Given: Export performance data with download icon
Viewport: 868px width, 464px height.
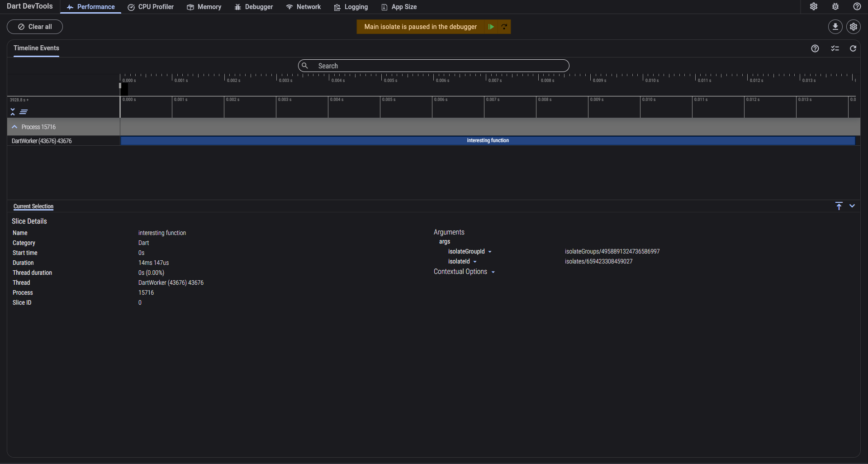Looking at the screenshot, I should point(835,27).
